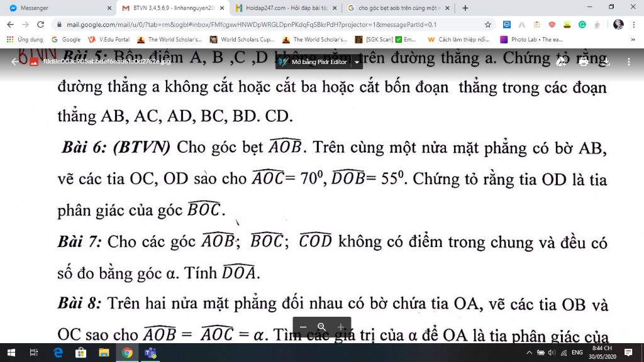Viewport: 644px width, 362px height.
Task: Go forward in browser history
Action: (25, 25)
